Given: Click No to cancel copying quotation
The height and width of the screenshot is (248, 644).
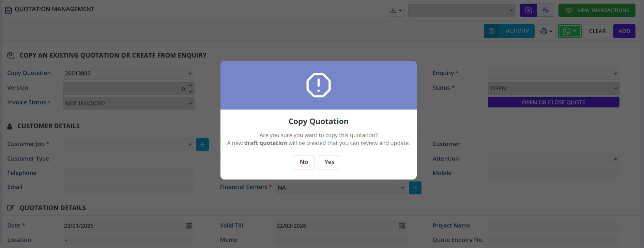Looking at the screenshot, I should [x=304, y=162].
